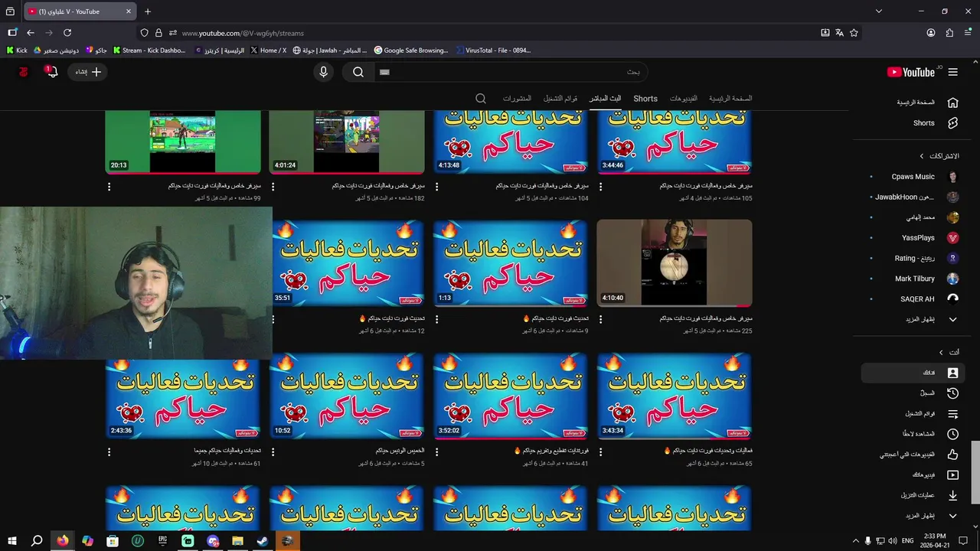The height and width of the screenshot is (551, 980).
Task: Open YassPlays subscription channel
Action: (914, 238)
